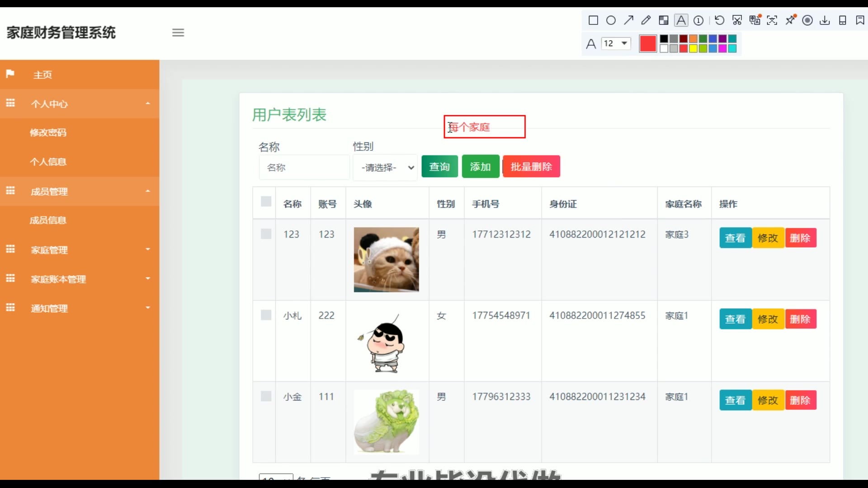Select the arrow annotation tool

(x=628, y=20)
